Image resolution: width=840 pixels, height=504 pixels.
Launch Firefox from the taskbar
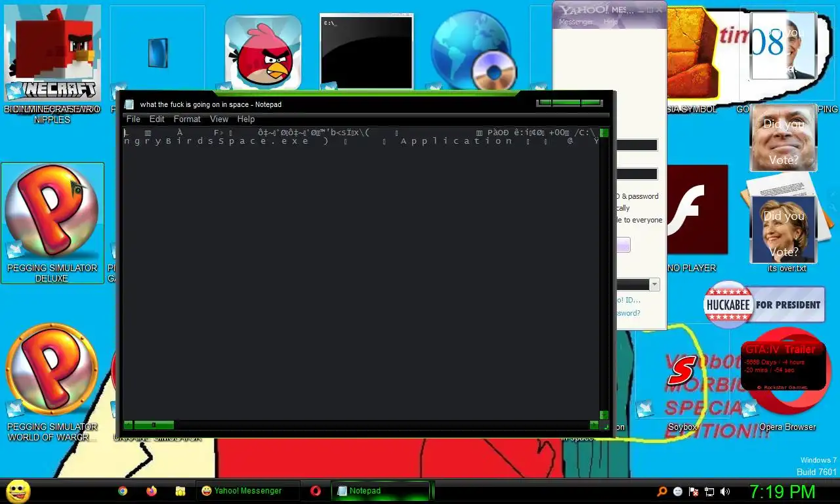tap(152, 490)
